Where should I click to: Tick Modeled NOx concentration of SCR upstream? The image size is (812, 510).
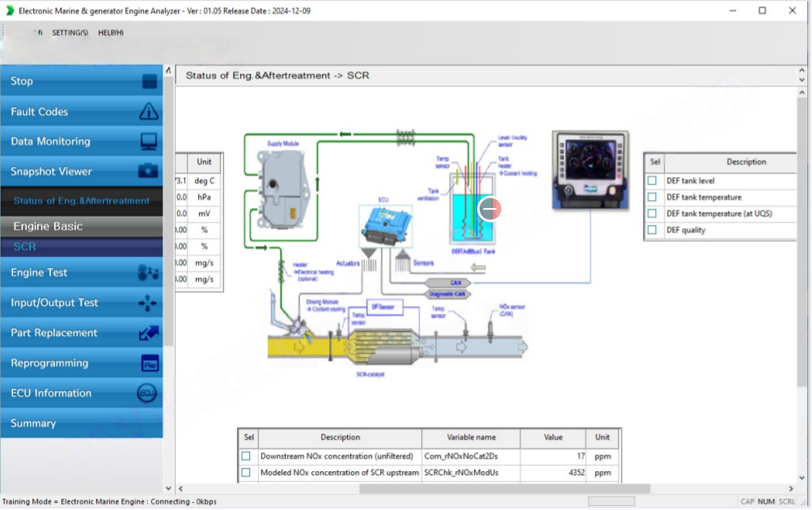point(246,473)
